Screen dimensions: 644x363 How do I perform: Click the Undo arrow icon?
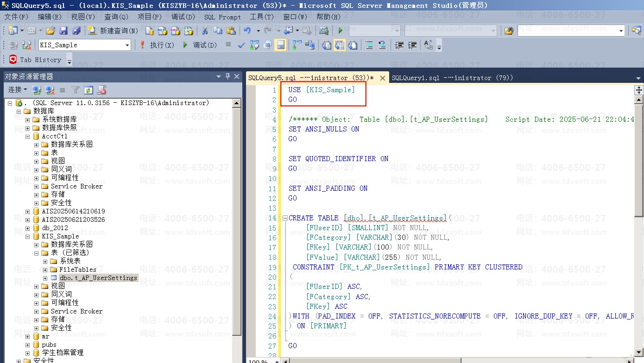pos(247,31)
